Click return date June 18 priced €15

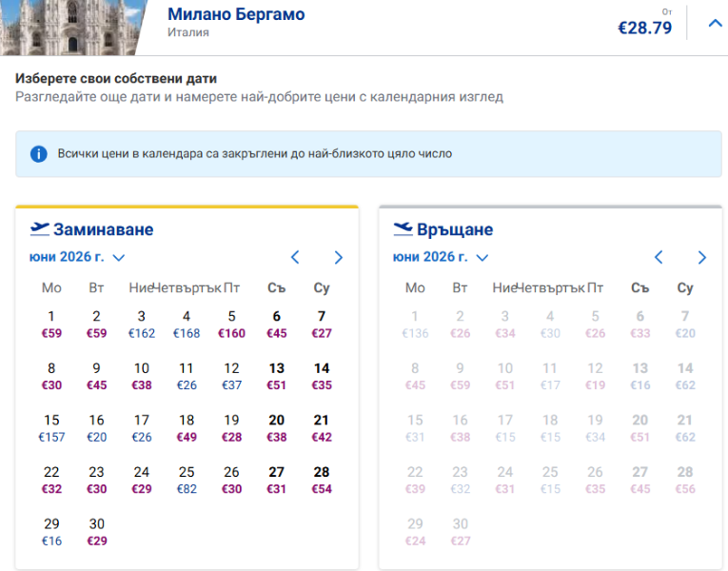click(x=550, y=428)
